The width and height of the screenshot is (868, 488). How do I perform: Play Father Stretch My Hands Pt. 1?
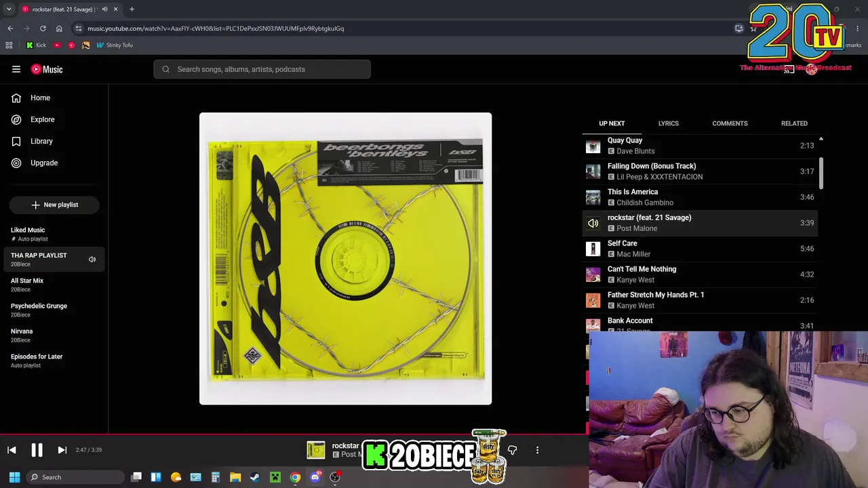(700, 300)
